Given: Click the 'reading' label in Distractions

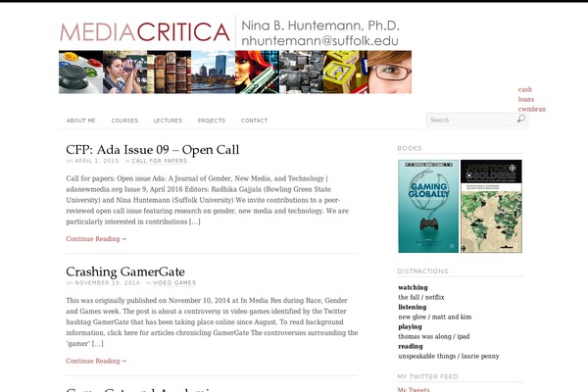Looking at the screenshot, I should (411, 346).
